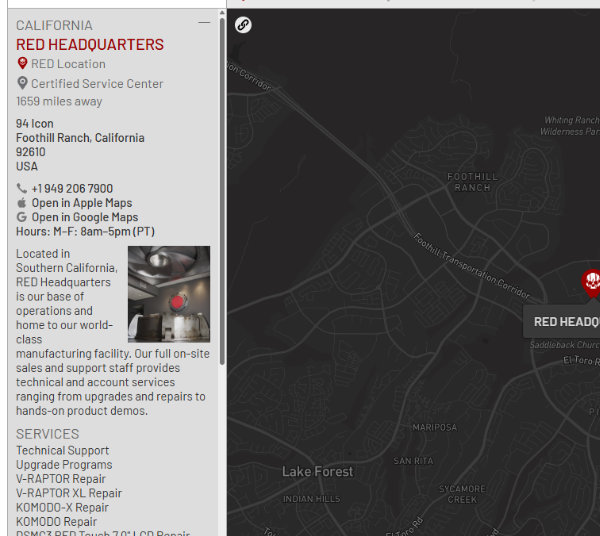The image size is (600, 536).
Task: Click the MARIPOSA map label
Action: (435, 427)
